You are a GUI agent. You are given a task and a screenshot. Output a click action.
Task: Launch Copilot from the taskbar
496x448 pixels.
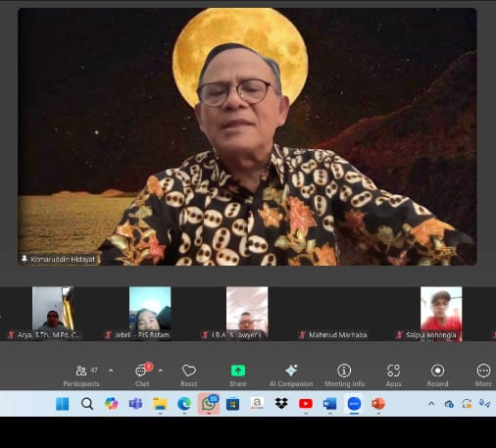click(x=112, y=404)
